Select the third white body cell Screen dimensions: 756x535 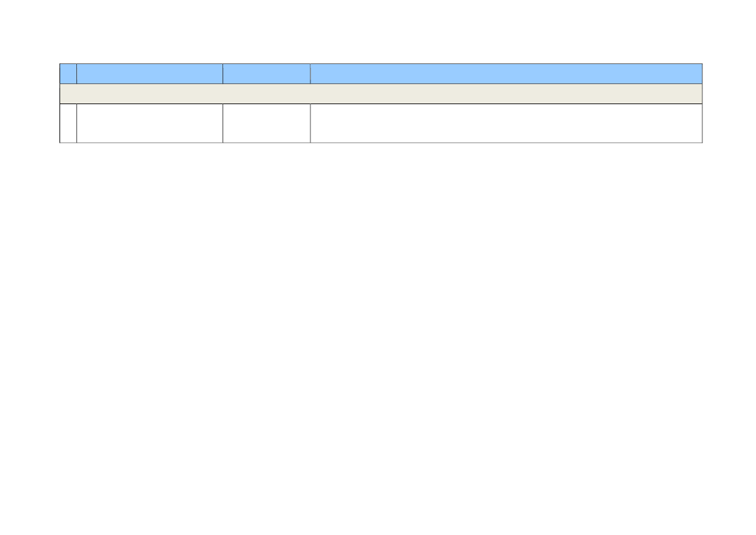266,124
